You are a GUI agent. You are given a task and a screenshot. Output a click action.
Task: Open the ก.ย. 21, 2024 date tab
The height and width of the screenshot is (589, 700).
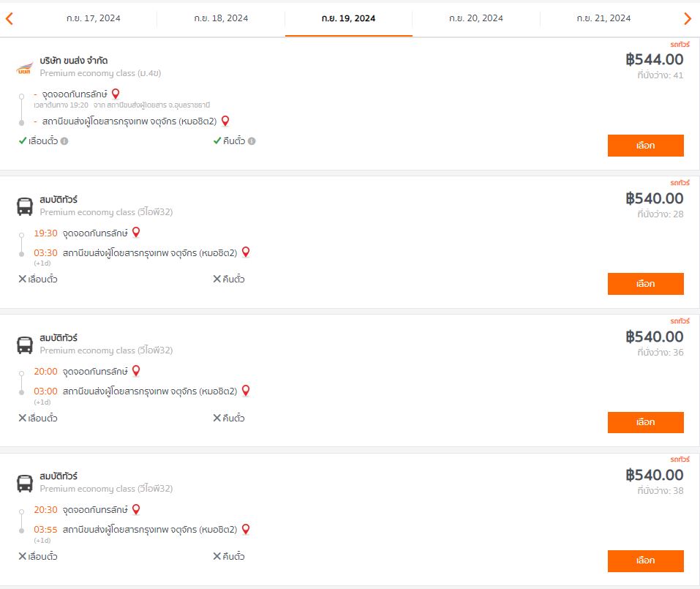[x=603, y=18]
